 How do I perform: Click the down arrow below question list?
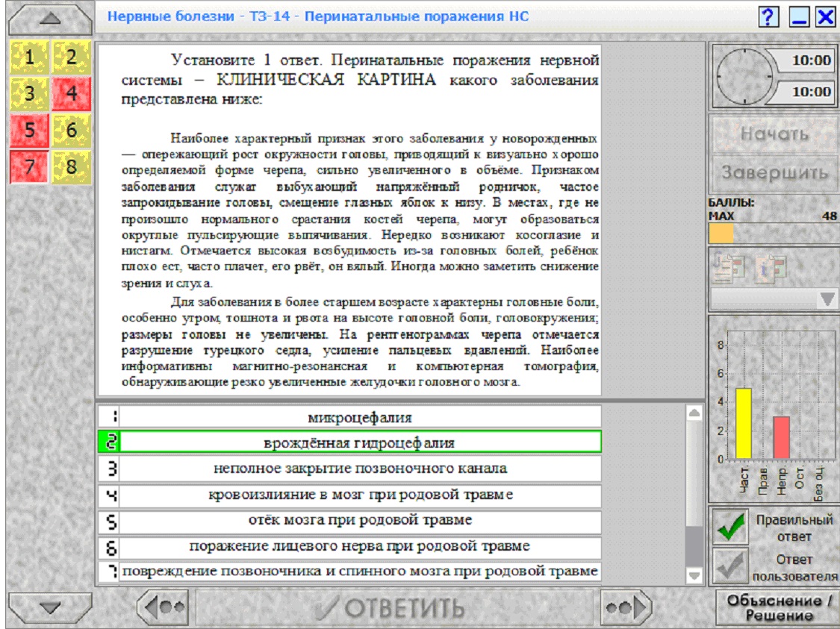tap(50, 607)
